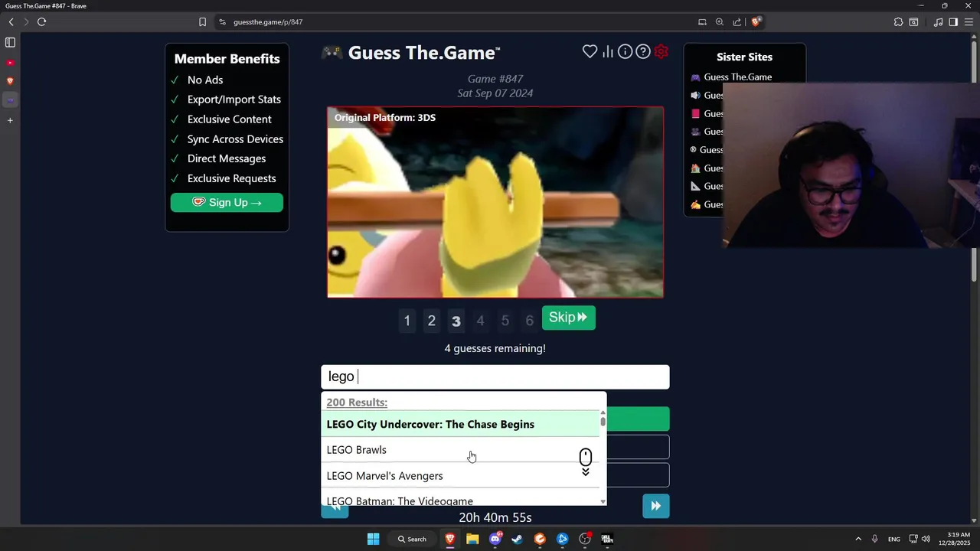Open the search history sidebar icon in toolbar
This screenshot has height=551, width=980.
(x=913, y=21)
